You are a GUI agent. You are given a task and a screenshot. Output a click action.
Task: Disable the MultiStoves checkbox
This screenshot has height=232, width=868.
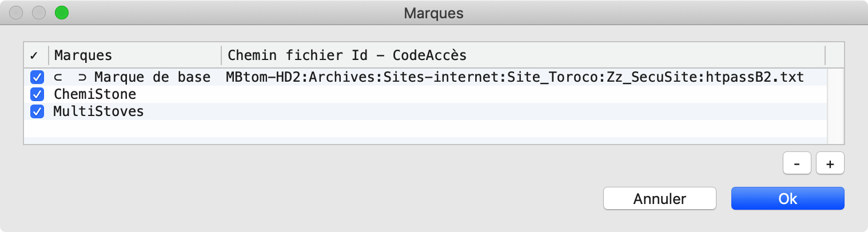(37, 111)
